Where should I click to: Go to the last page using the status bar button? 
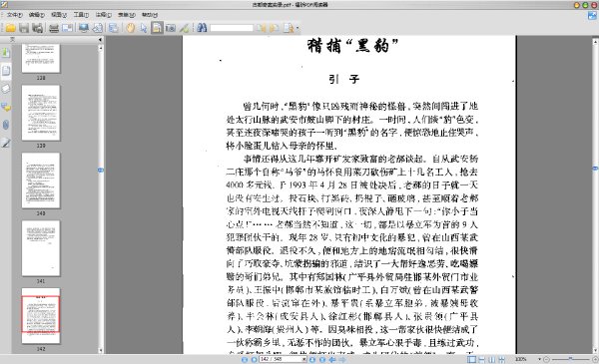(x=322, y=359)
